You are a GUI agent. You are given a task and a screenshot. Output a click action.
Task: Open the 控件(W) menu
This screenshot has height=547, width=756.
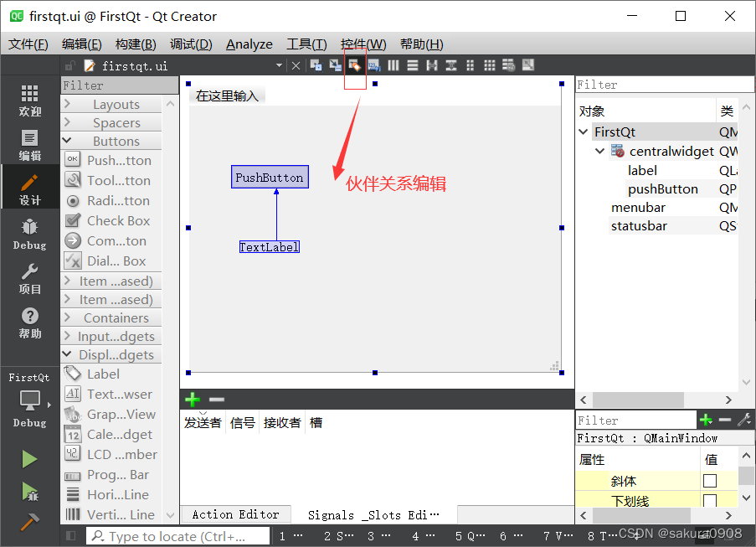tap(363, 44)
